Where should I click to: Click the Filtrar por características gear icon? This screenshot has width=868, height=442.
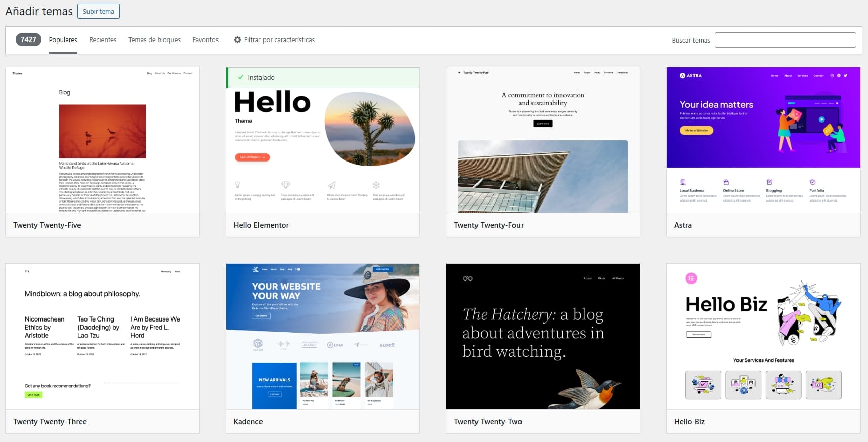(237, 39)
